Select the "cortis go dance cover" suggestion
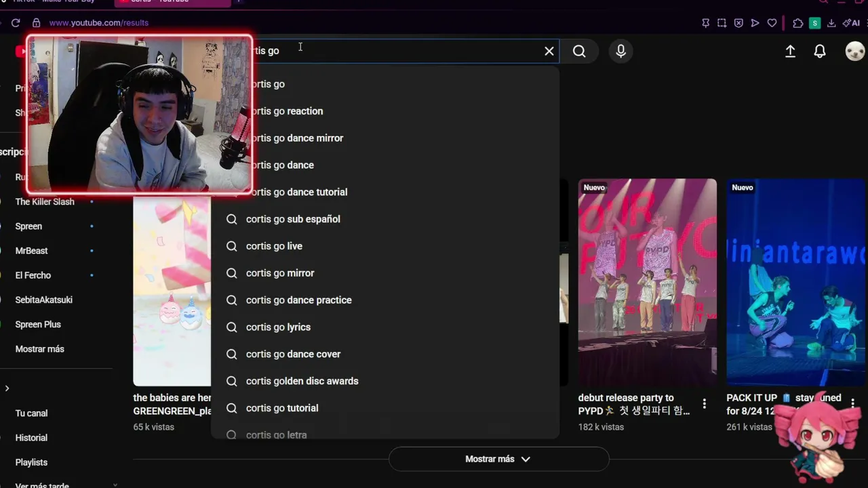 [385, 354]
